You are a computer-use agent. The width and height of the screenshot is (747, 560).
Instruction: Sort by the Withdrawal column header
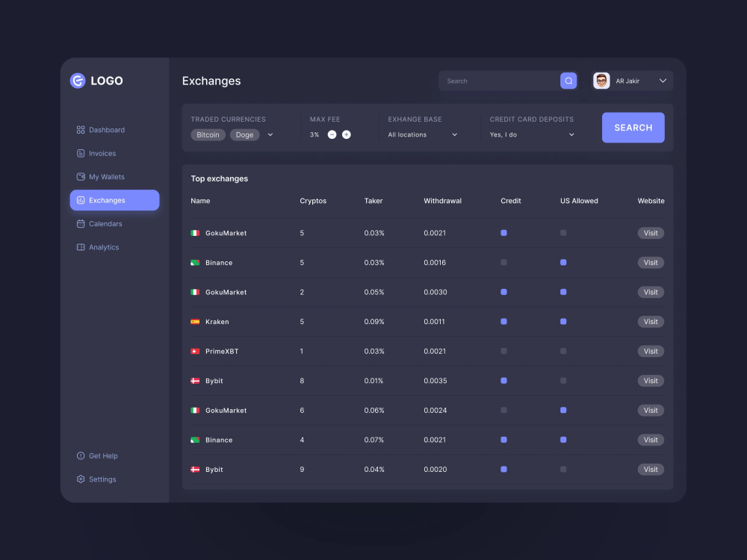pos(442,201)
